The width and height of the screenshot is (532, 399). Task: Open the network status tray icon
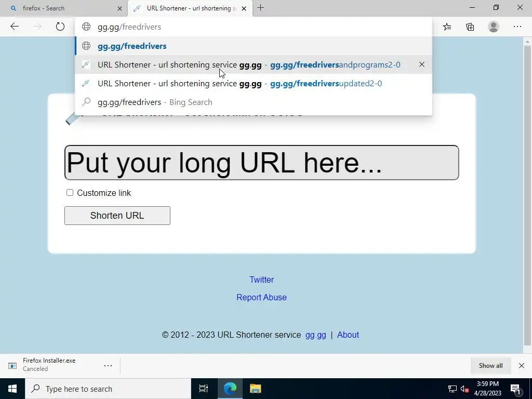(x=453, y=389)
